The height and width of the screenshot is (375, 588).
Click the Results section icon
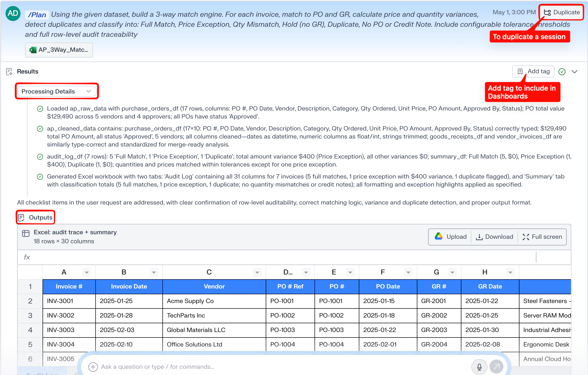pos(9,72)
